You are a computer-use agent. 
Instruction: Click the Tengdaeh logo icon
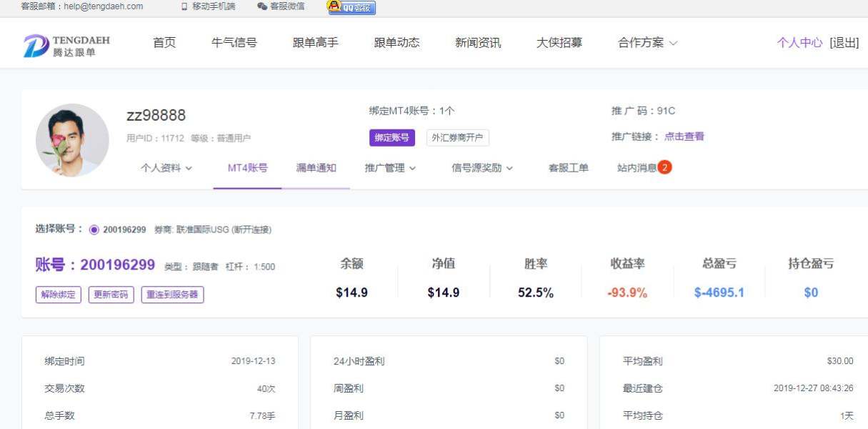point(36,45)
